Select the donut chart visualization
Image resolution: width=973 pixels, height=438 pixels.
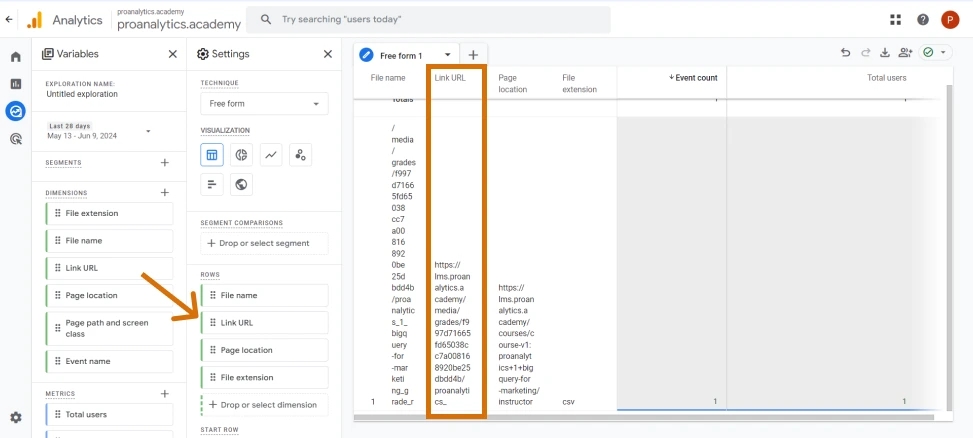241,155
